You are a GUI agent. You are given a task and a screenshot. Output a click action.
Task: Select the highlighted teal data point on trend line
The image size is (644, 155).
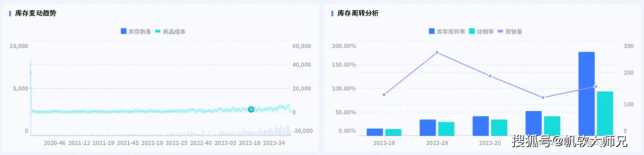tap(251, 109)
